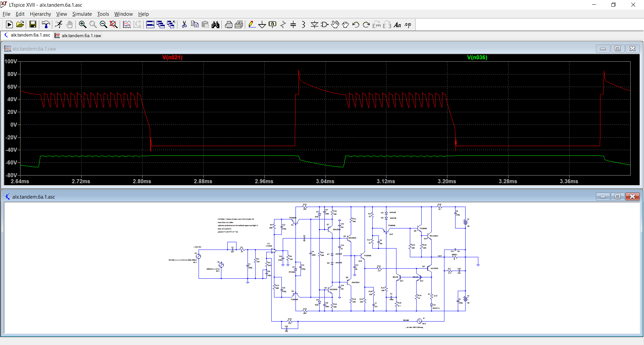The height and width of the screenshot is (345, 644).
Task: Click the Redo arrow icon
Action: pos(366,24)
